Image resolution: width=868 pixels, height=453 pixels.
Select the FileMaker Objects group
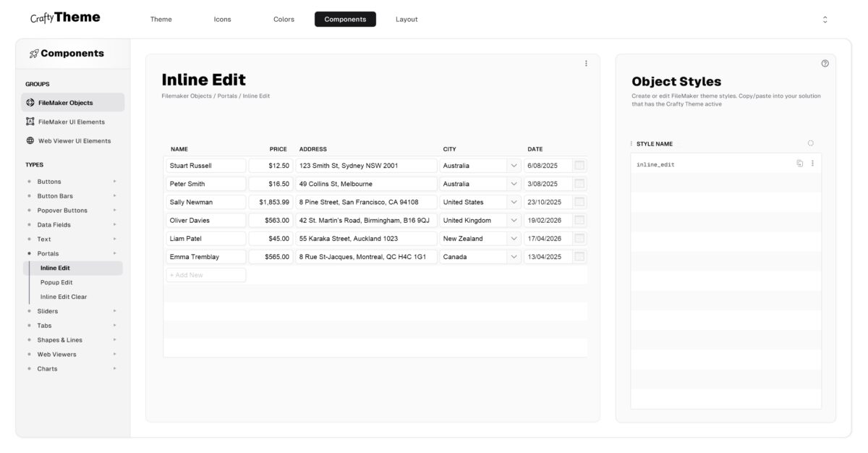[x=72, y=102]
